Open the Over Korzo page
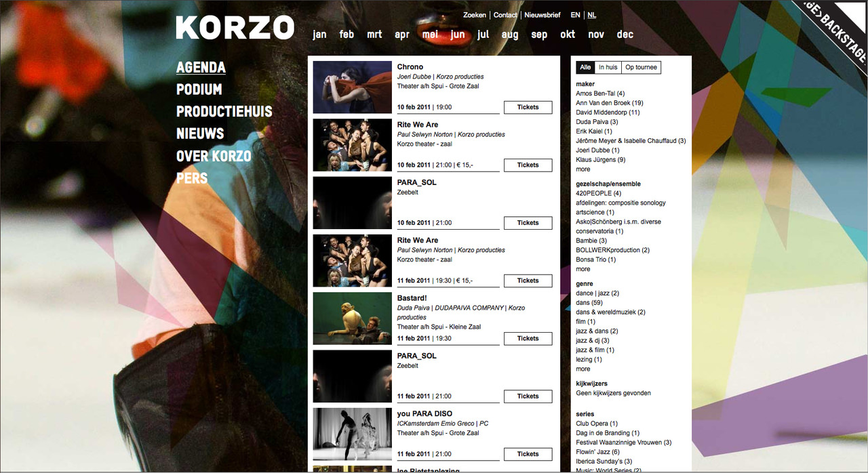Screen dimensions: 868x473 [214, 157]
